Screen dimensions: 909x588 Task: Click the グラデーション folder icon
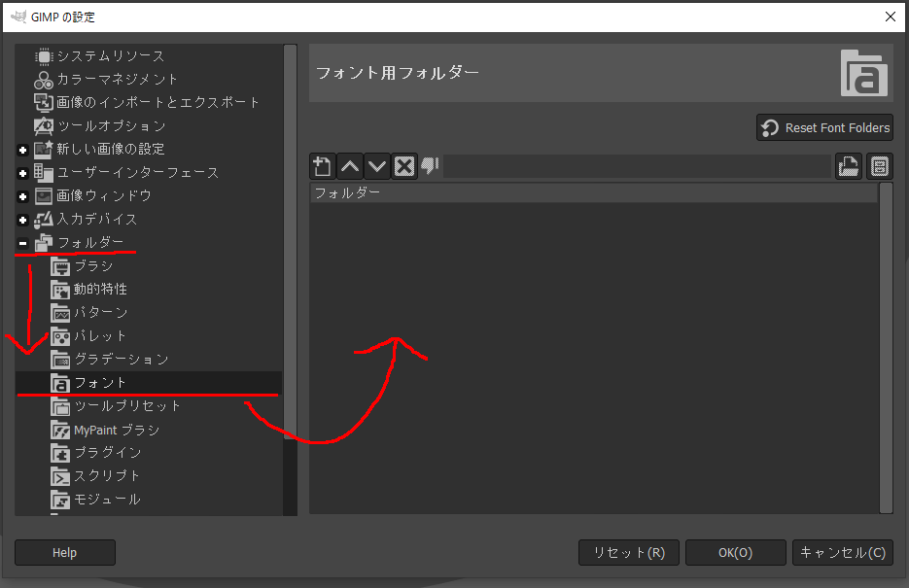click(60, 360)
